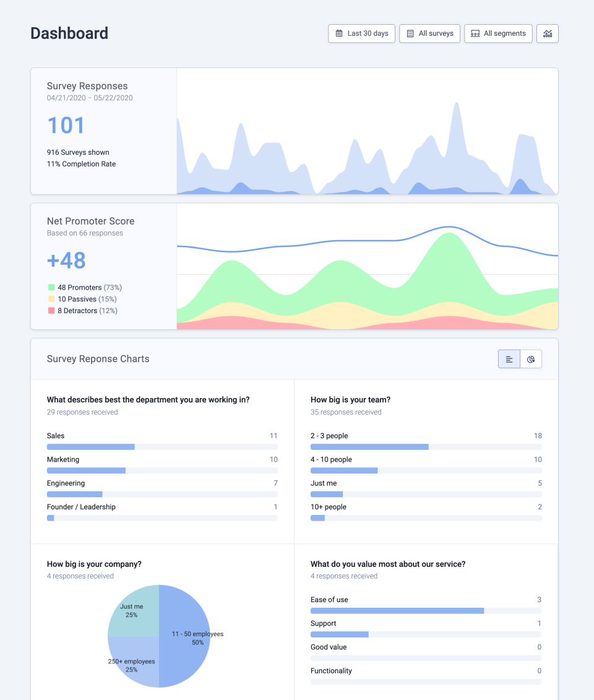Switch response charts to pie chart view
594x700 pixels.
[x=531, y=359]
